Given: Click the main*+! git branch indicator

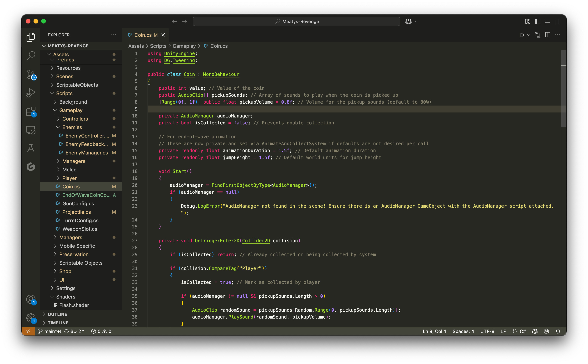Looking at the screenshot, I should [x=50, y=331].
